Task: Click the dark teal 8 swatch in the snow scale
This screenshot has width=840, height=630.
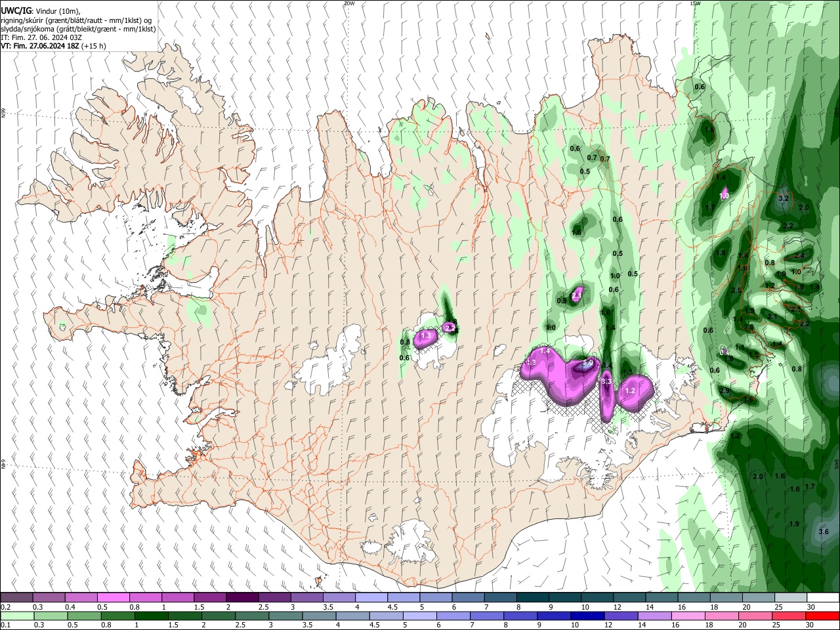Action: coord(533,597)
